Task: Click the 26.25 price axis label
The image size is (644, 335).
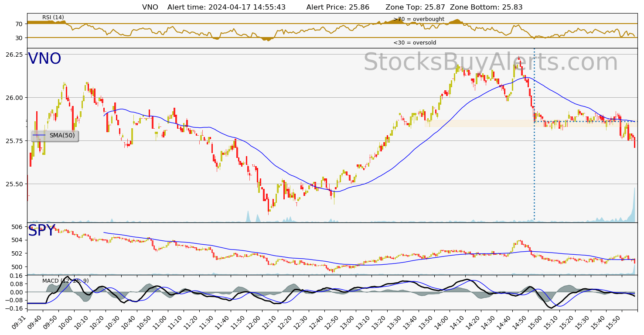Action: tap(15, 55)
